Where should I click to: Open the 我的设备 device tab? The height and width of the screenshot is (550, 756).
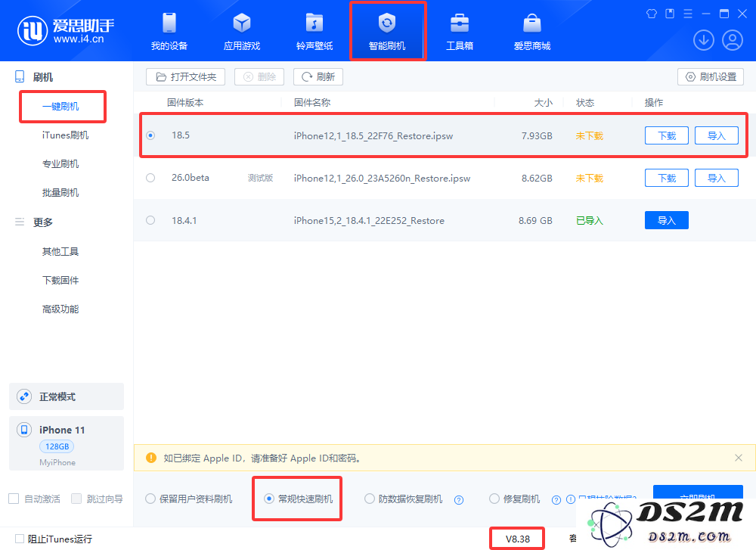[x=169, y=32]
